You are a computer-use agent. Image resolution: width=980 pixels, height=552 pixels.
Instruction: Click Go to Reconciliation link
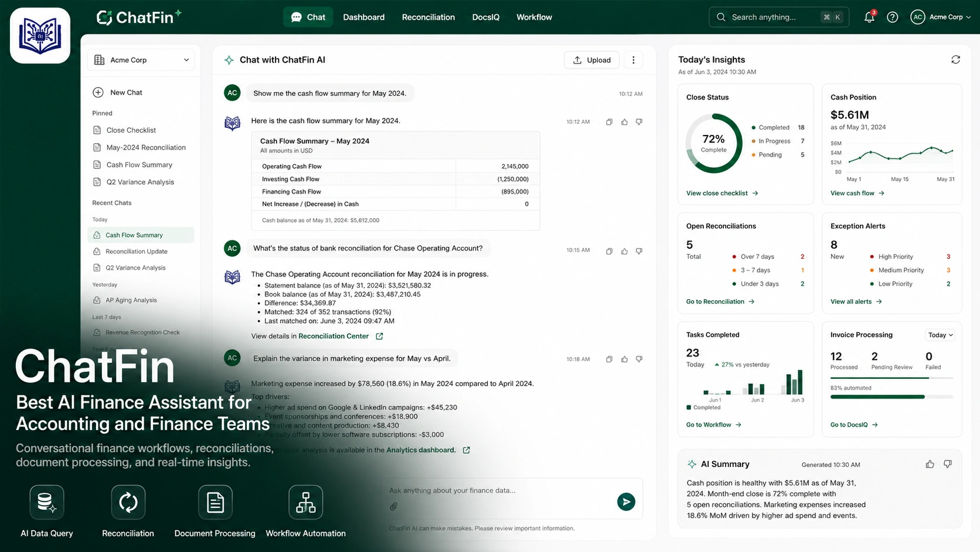720,302
